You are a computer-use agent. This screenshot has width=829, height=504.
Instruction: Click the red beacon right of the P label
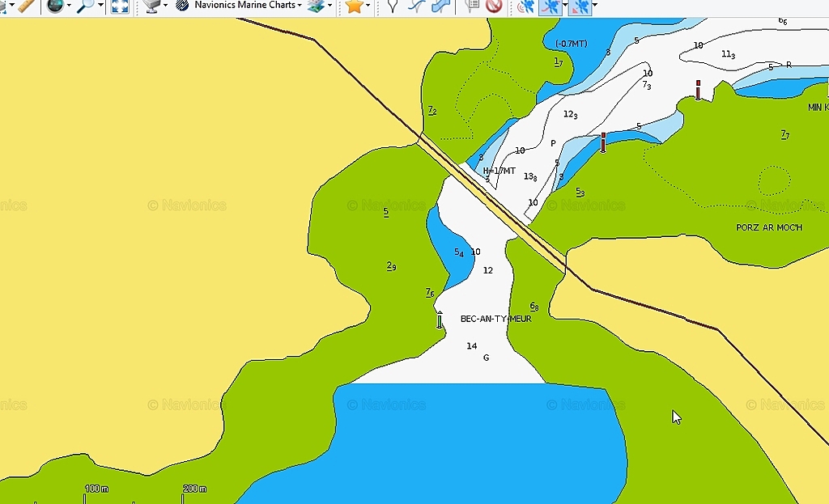point(603,142)
